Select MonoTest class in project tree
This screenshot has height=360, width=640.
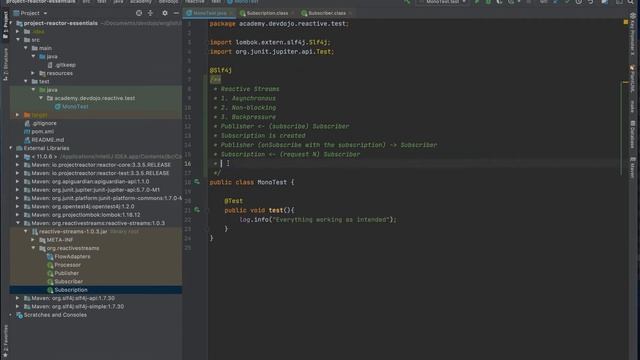75,107
